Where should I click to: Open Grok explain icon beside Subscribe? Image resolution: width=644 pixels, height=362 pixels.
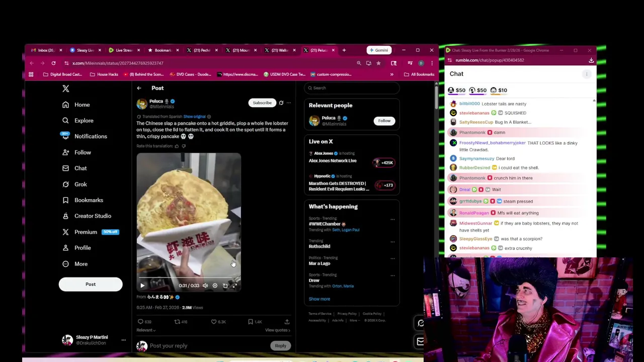tap(281, 103)
